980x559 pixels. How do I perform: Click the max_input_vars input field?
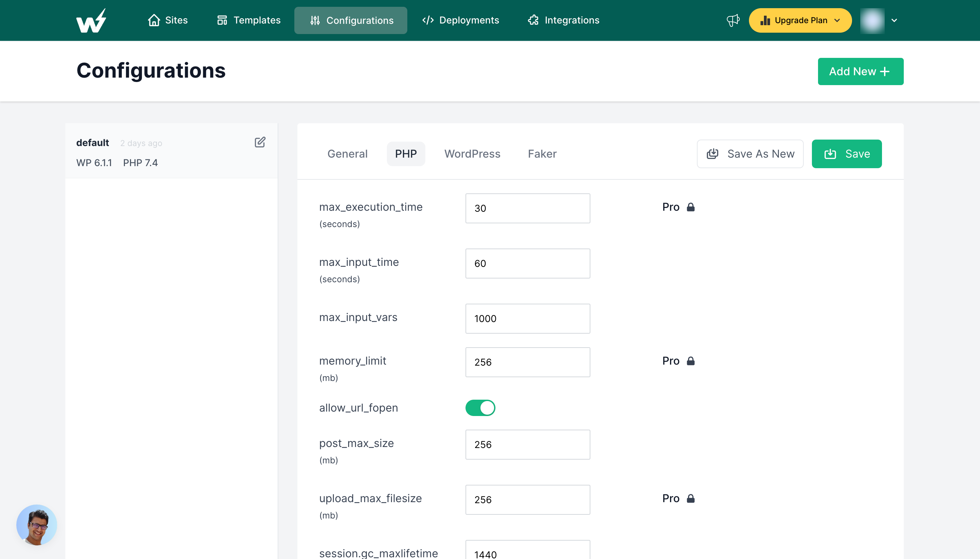click(528, 319)
